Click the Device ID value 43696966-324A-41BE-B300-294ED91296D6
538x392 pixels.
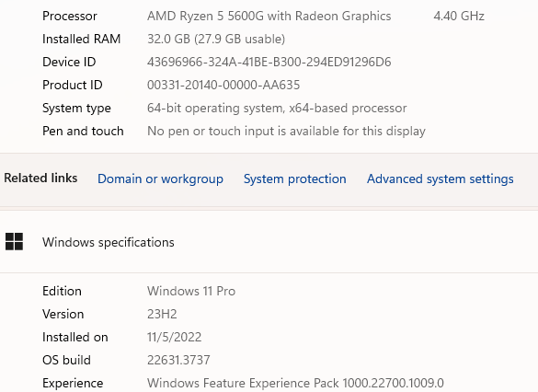pyautogui.click(x=269, y=63)
